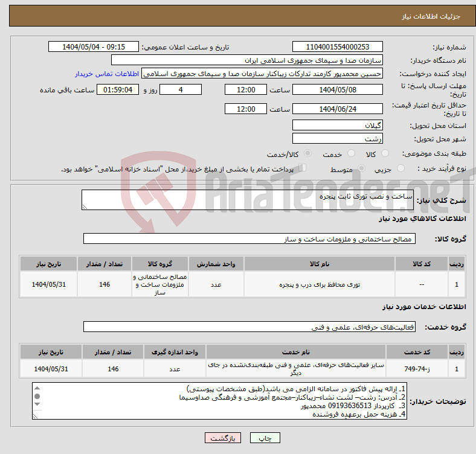The image size is (476, 454).
Task: Click the نام خدمت column header
Action: 296,352
